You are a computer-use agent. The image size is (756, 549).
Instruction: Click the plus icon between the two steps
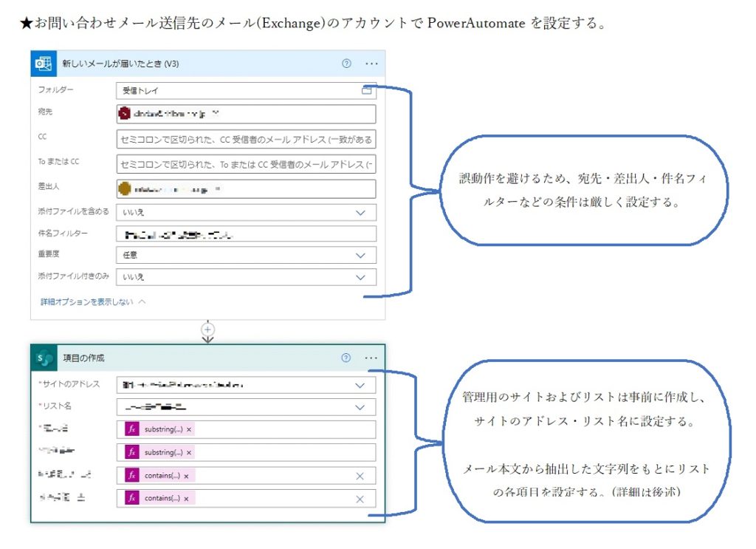[208, 329]
